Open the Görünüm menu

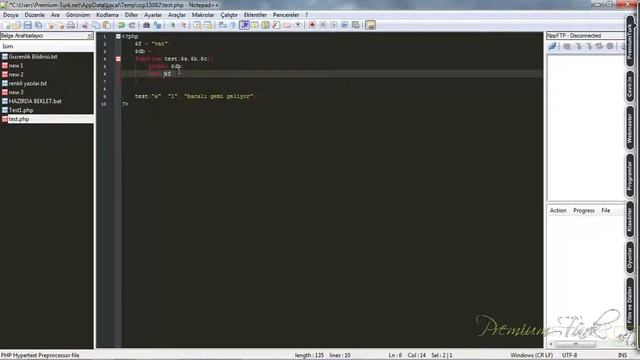78,15
